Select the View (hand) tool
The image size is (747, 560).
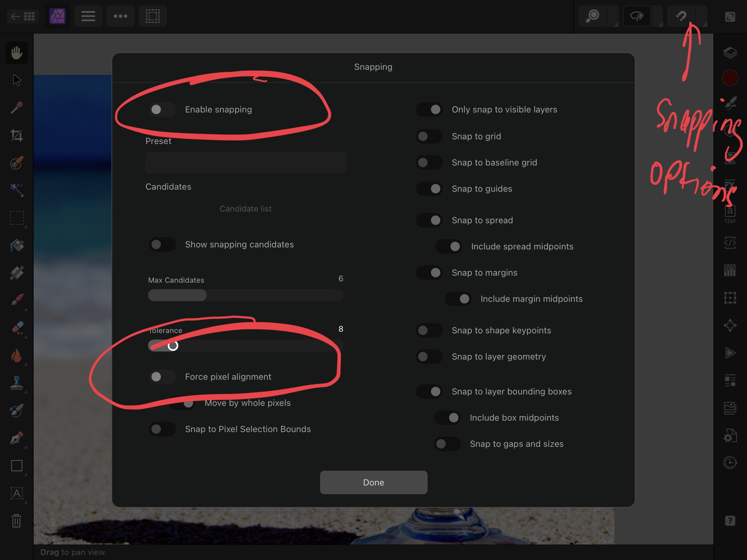tap(16, 53)
